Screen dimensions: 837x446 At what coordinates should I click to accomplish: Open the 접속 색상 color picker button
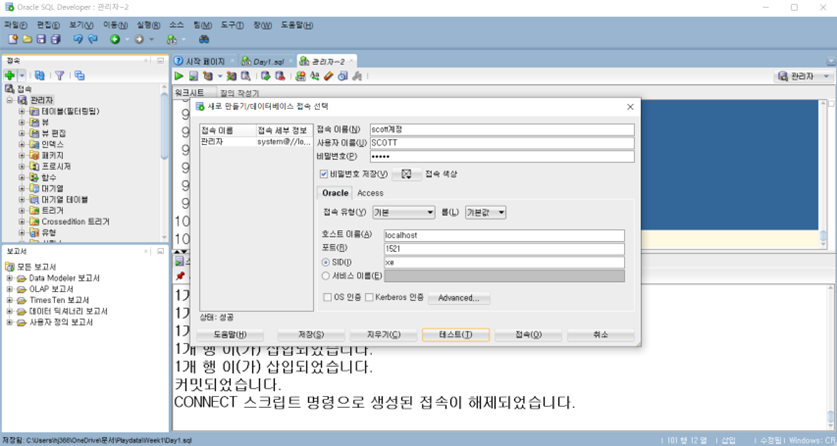pos(406,174)
